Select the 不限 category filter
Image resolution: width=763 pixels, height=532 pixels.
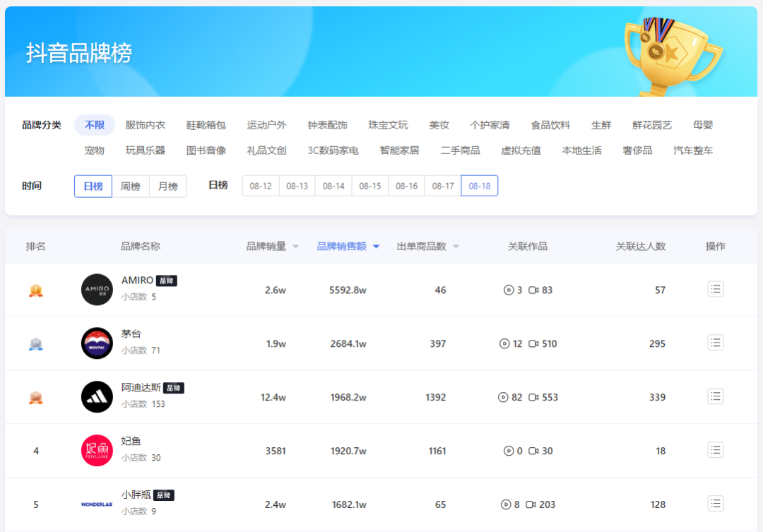point(95,125)
